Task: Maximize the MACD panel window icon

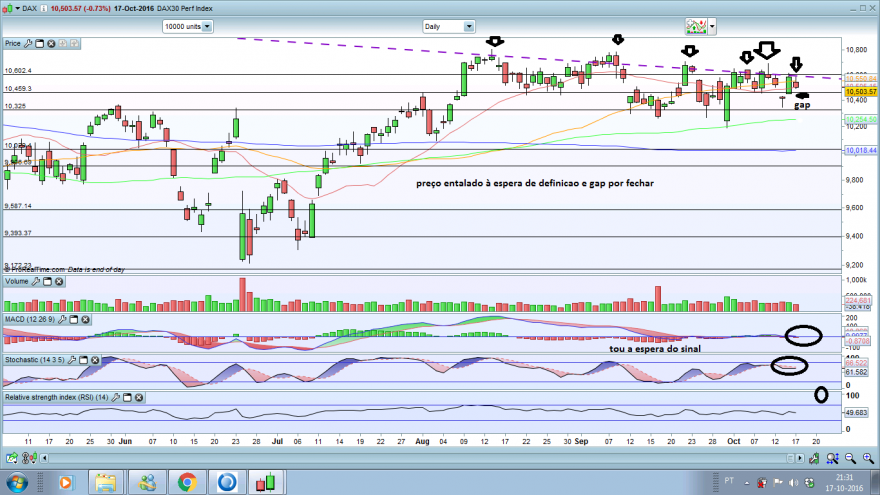Action: coord(74,319)
